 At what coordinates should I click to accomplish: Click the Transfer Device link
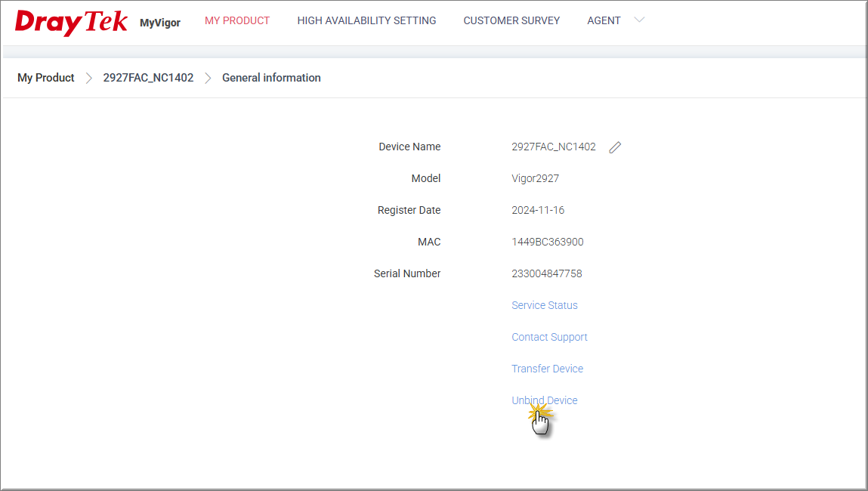click(x=548, y=369)
